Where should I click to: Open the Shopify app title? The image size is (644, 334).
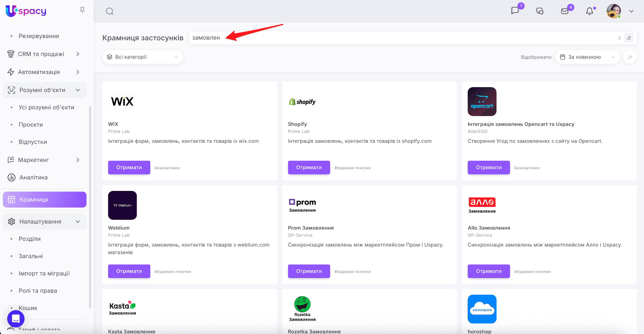click(x=297, y=124)
